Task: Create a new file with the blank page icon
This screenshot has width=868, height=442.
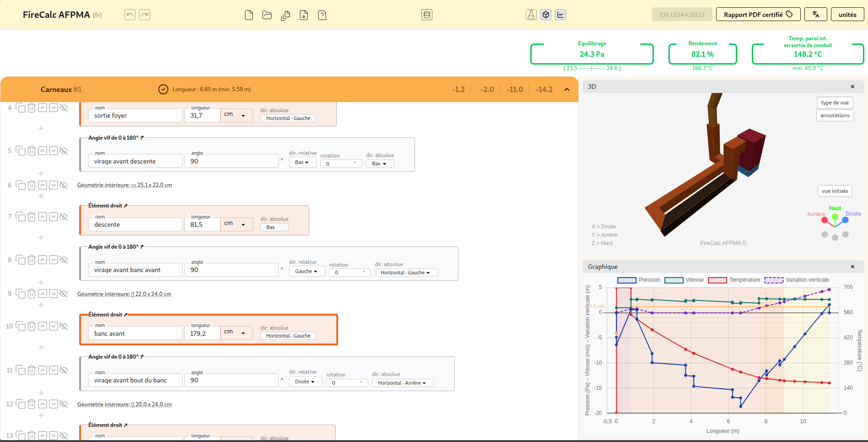Action: pyautogui.click(x=249, y=15)
